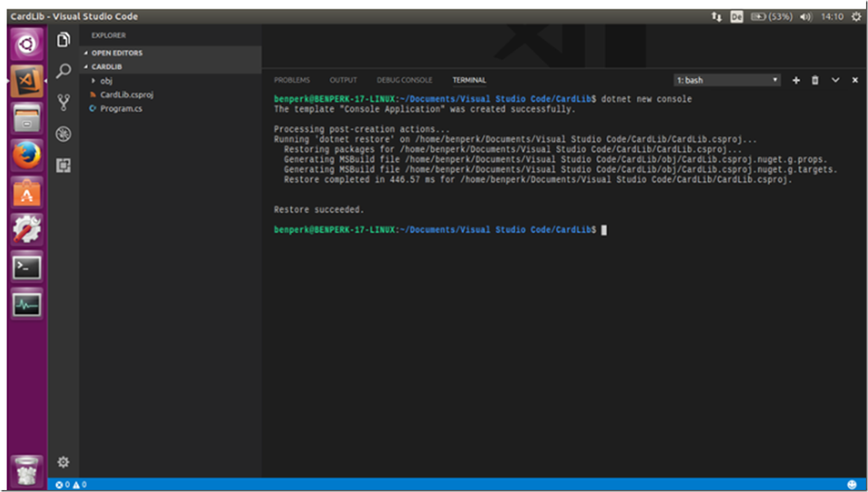The width and height of the screenshot is (868, 492).
Task: Collapse the CARDLIB folder section
Action: pyautogui.click(x=170, y=66)
